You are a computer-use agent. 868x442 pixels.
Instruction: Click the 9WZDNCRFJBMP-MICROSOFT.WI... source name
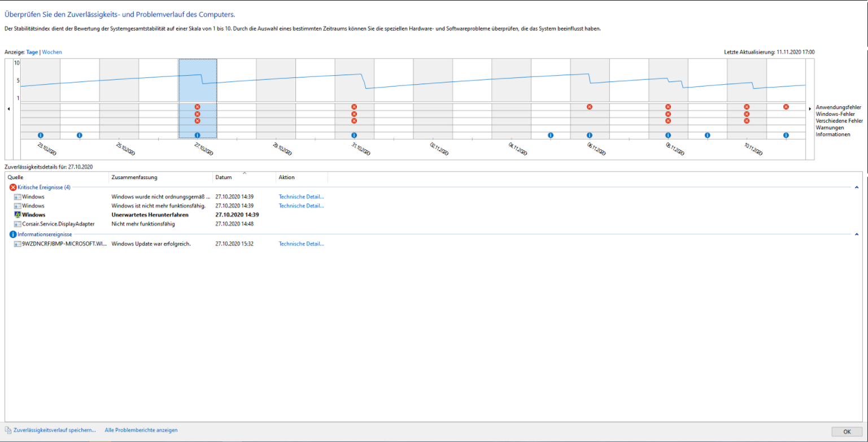[64, 244]
